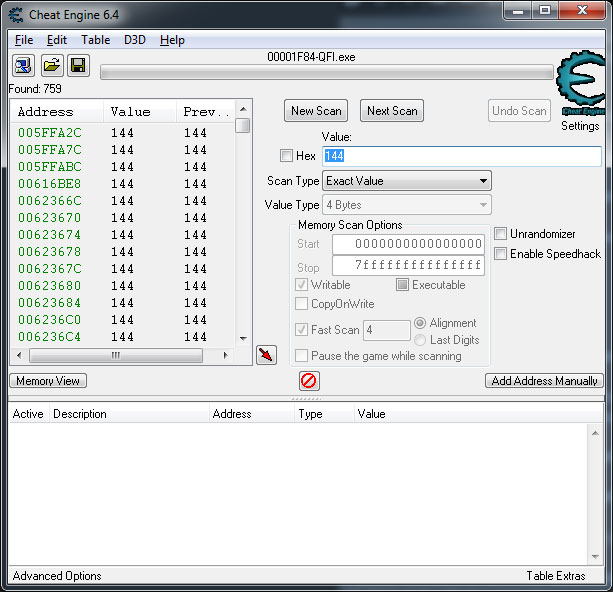The width and height of the screenshot is (613, 592).
Task: Select address 006236C0 in results
Action: point(50,319)
